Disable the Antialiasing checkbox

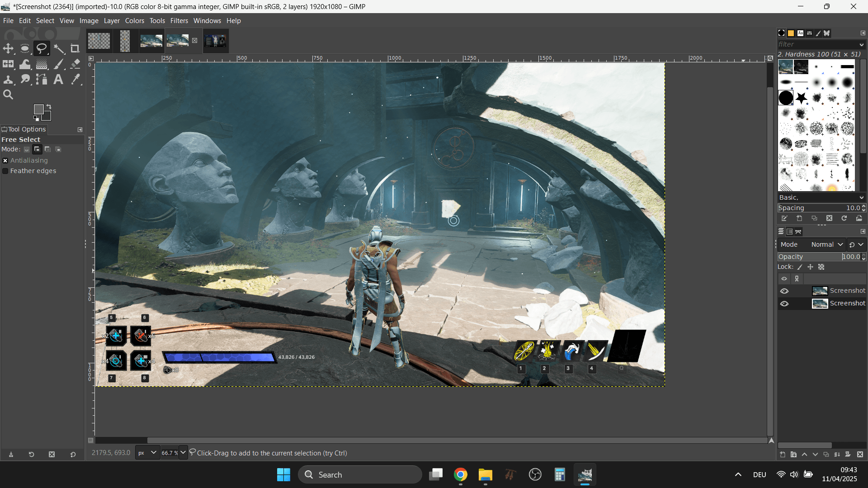click(5, 160)
